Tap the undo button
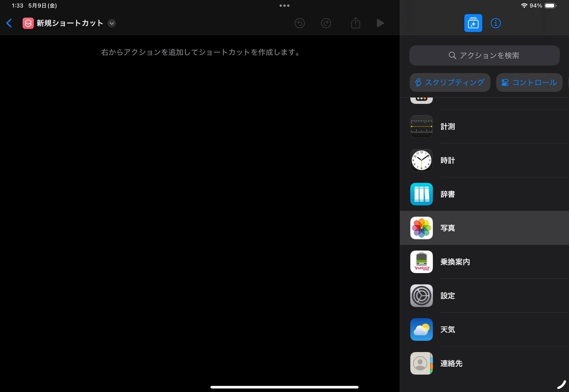Screen dimensions: 569x392 point(300,23)
